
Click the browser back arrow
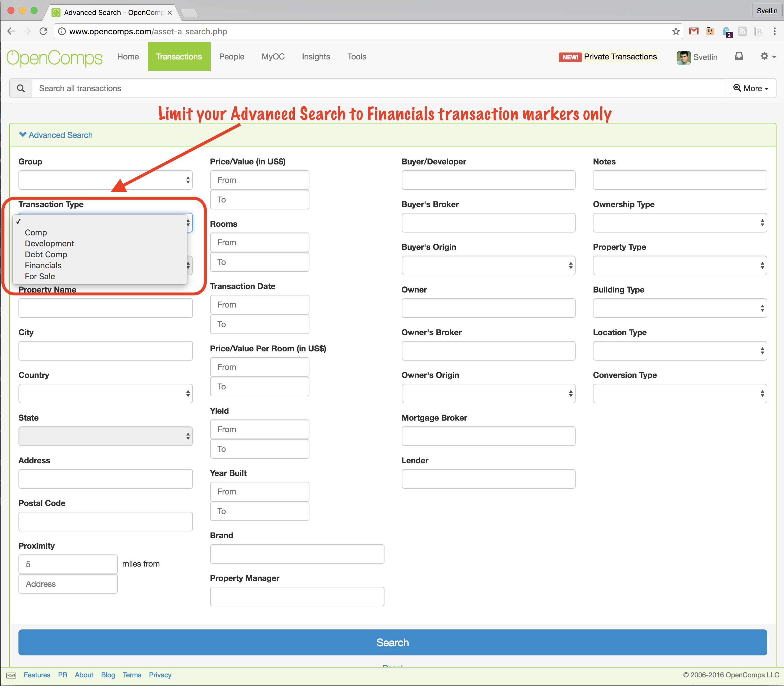coord(11,31)
